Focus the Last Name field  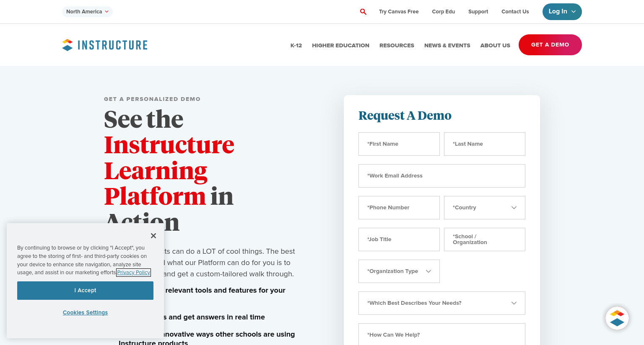[x=485, y=144]
